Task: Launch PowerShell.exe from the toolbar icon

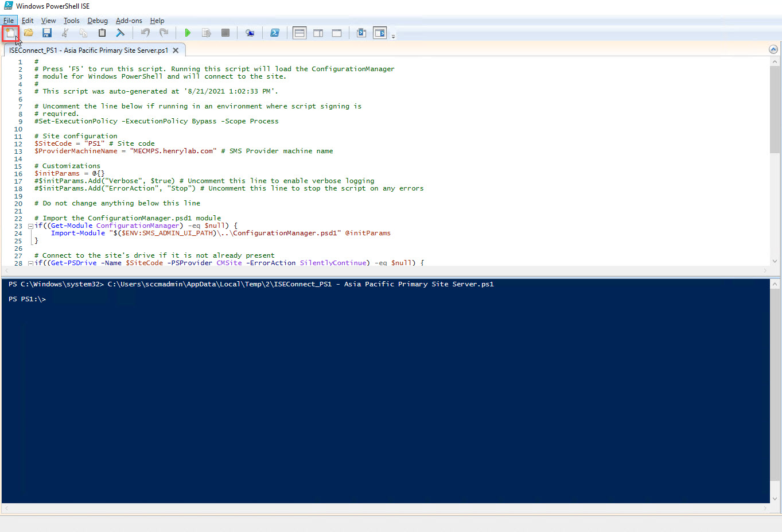Action: 275,33
